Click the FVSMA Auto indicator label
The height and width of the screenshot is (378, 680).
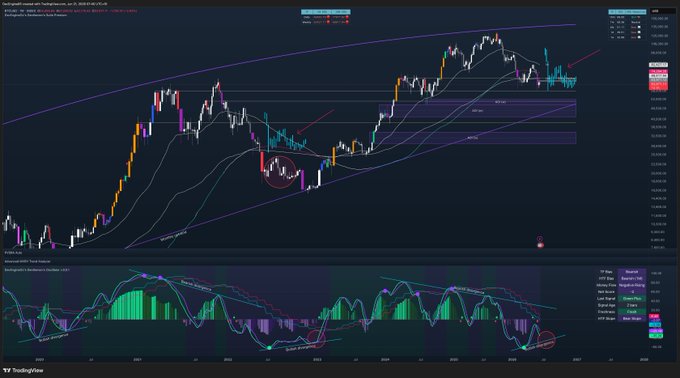[x=13, y=252]
